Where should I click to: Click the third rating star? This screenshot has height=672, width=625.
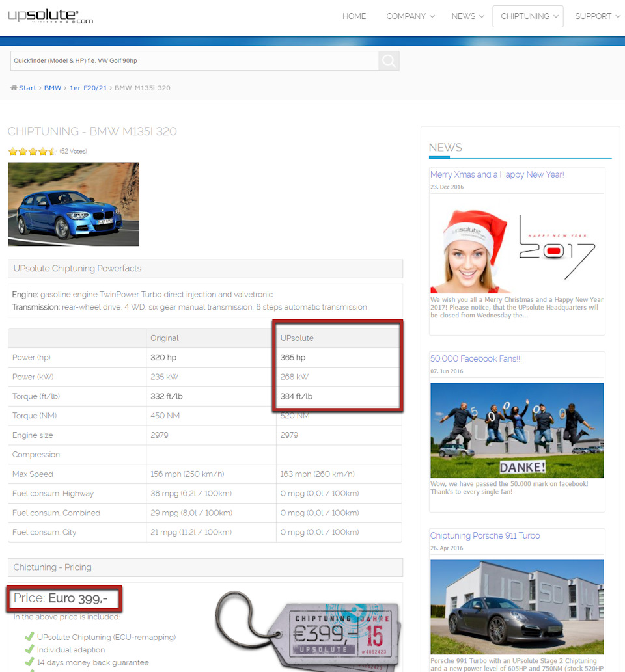[x=33, y=152]
